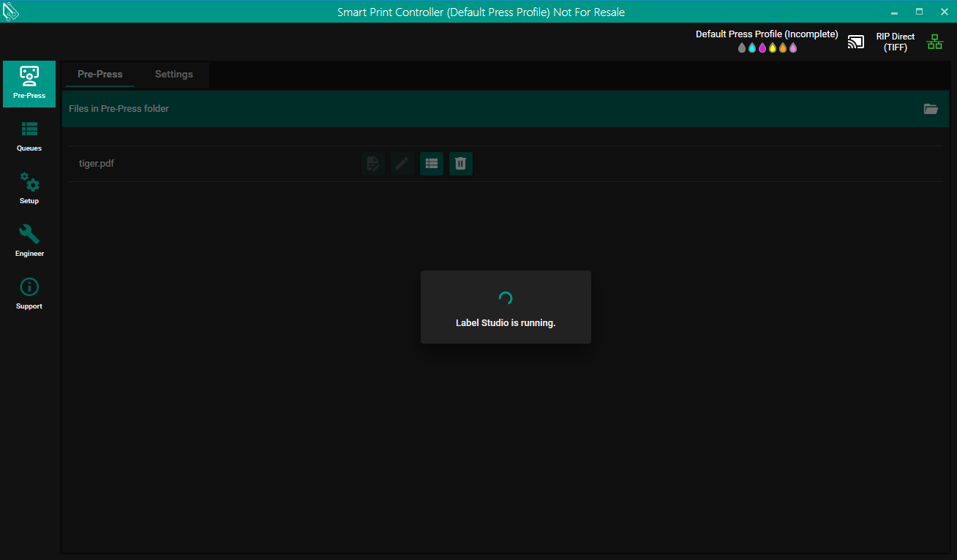Click the app logo in title bar

pos(11,12)
